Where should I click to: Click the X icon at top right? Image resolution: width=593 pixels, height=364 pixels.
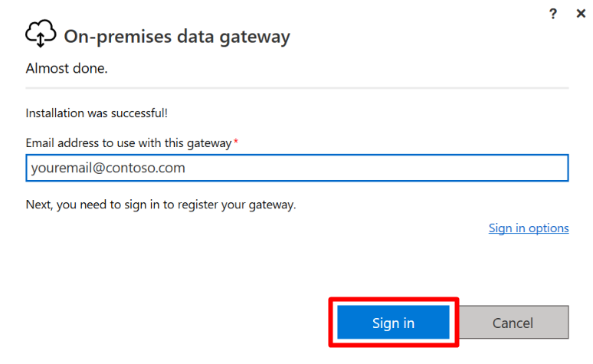coord(581,14)
